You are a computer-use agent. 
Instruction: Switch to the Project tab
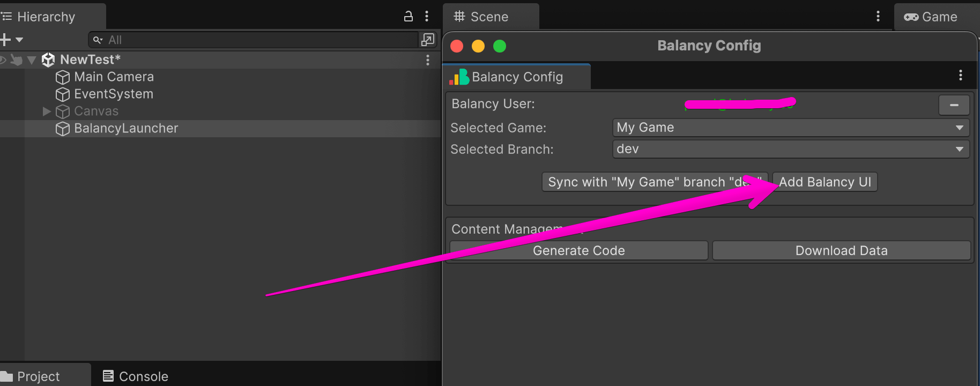click(38, 376)
